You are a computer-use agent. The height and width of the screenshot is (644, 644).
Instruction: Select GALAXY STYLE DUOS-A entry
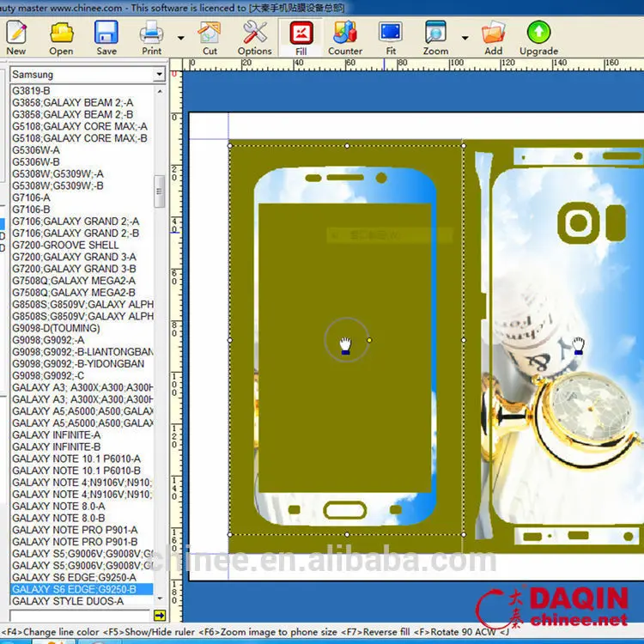pyautogui.click(x=67, y=601)
